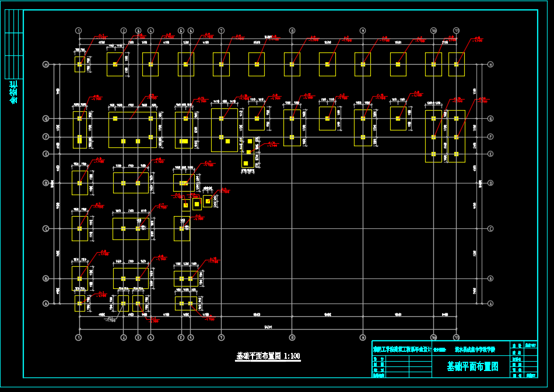Select the right-side axis bubble D
Image resolution: width=554 pixels, height=392 pixels.
click(490, 183)
